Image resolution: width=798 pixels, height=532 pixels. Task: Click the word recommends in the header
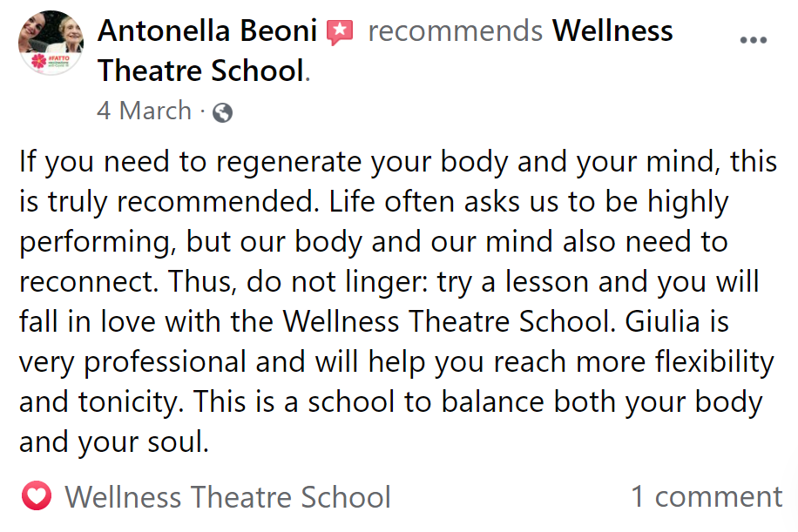pyautogui.click(x=455, y=30)
